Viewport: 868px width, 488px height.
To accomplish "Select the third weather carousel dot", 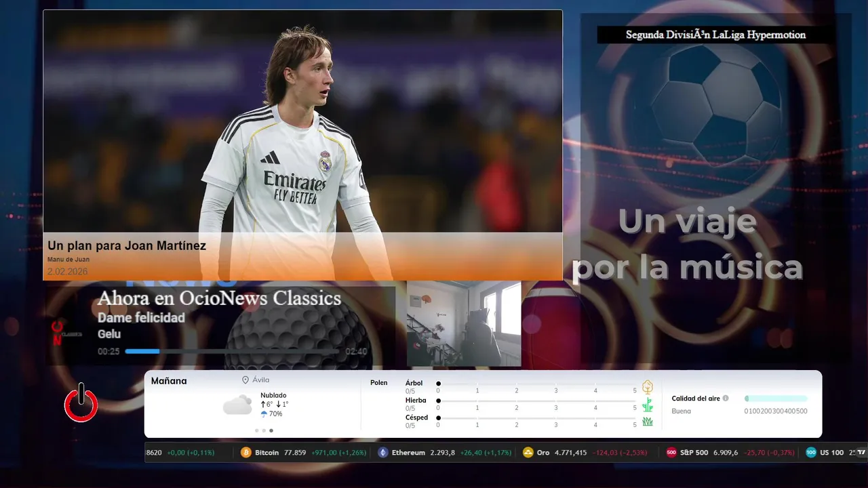I will pyautogui.click(x=271, y=430).
